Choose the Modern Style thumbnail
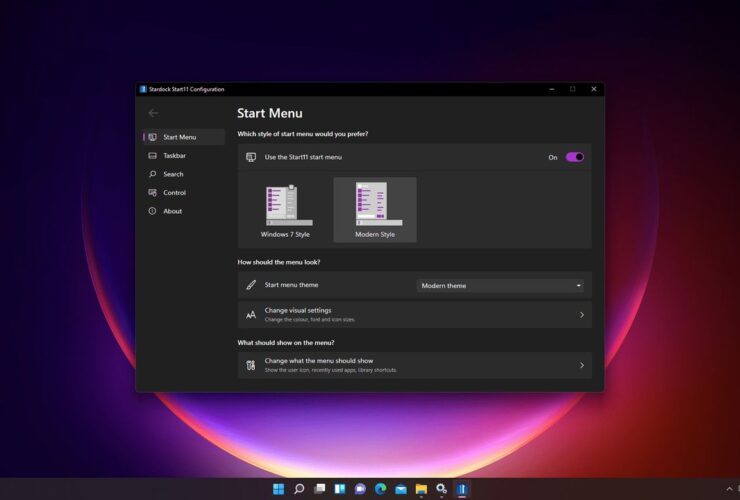Screen dimensions: 740x500 375,210
